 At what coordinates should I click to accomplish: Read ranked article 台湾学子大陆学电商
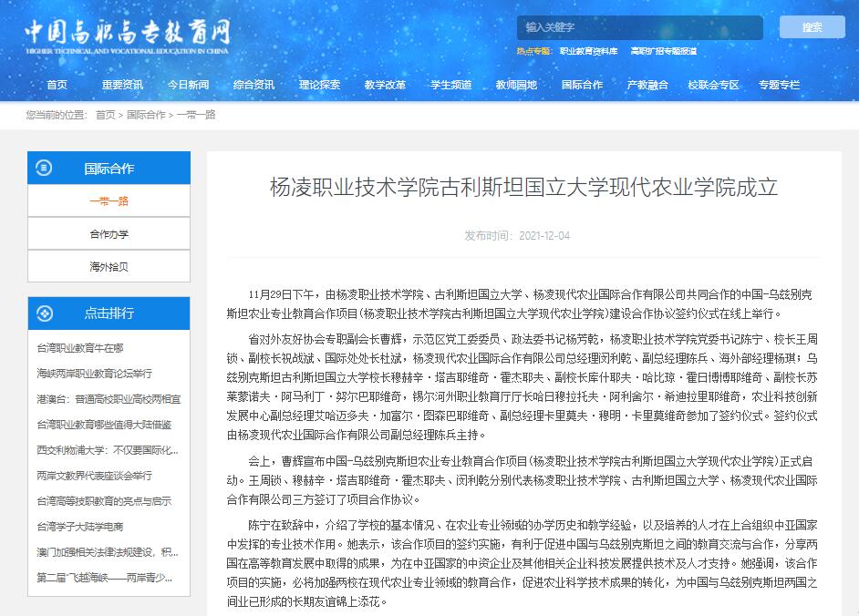(80, 527)
